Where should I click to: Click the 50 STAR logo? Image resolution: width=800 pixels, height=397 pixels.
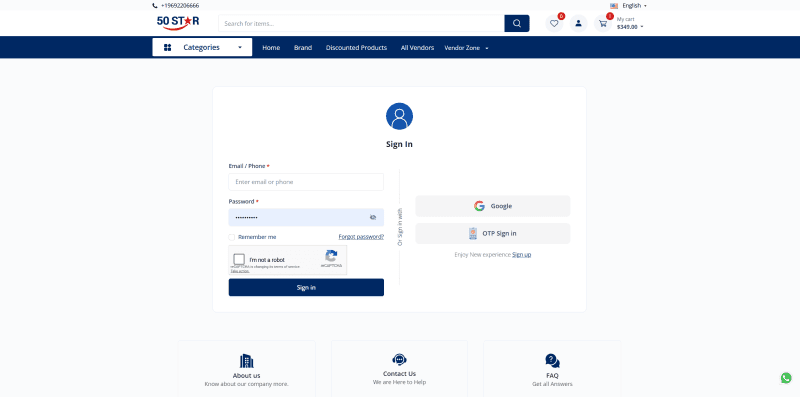(178, 22)
